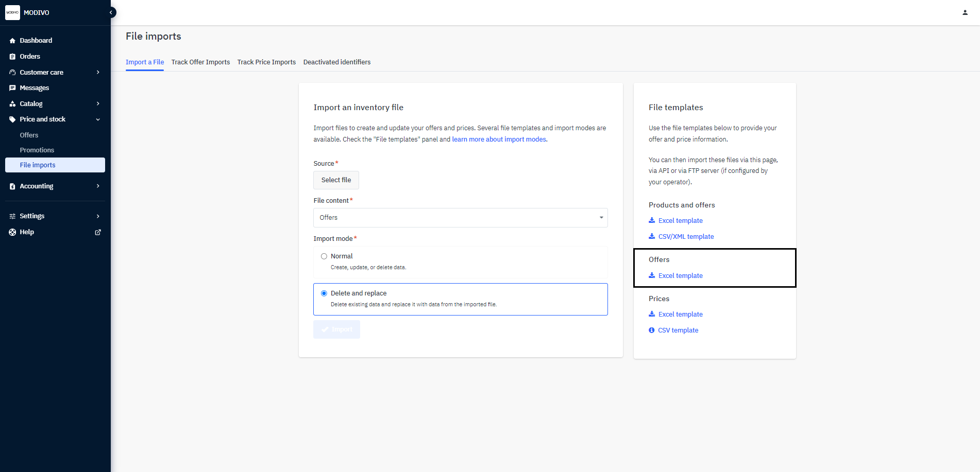Click the Help lifebuoy icon
This screenshot has height=472, width=980.
click(x=12, y=232)
